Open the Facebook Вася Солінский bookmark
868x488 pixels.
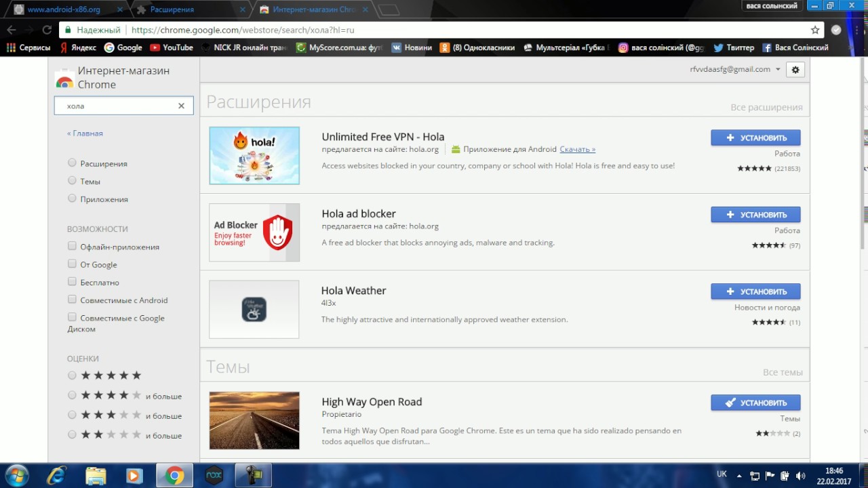pyautogui.click(x=795, y=47)
